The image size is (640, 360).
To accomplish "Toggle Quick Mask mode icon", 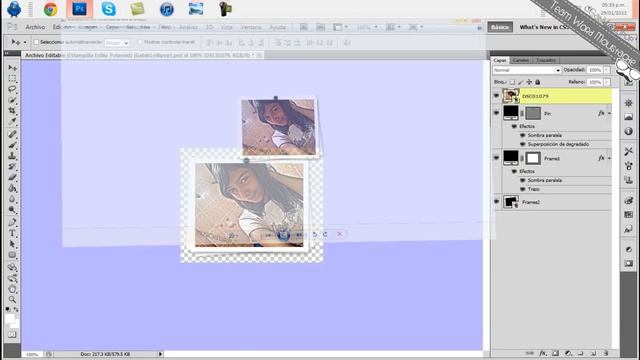I will click(12, 335).
